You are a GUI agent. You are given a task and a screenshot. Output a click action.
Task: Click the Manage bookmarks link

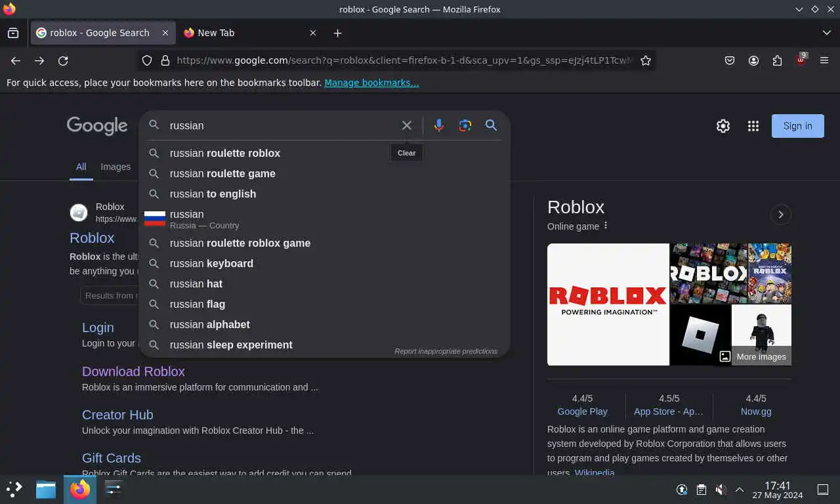coord(371,83)
